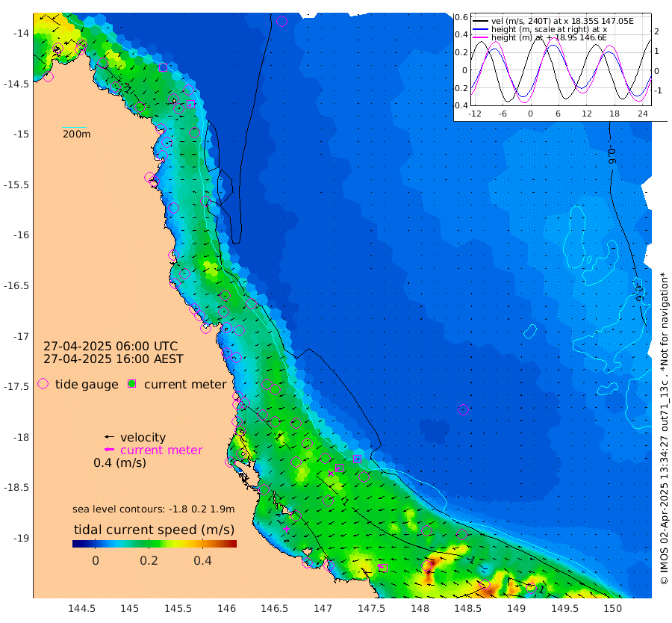Click the 'velocity' legend label
Screen dimensions: 672x623
[x=143, y=437]
